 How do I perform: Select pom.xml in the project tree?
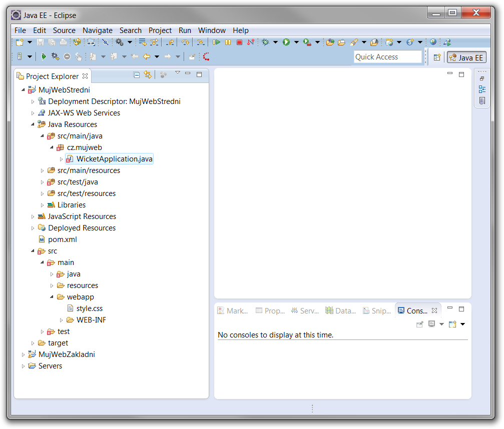62,239
